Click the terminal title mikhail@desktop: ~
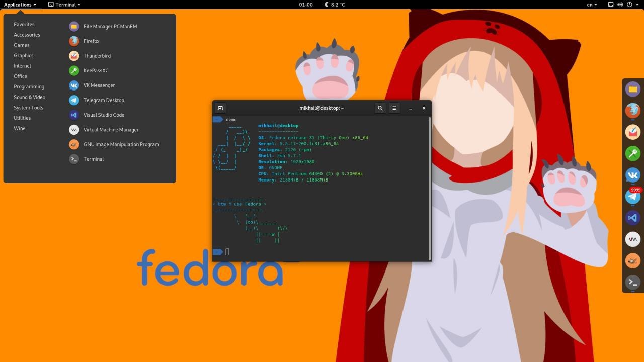 point(321,108)
